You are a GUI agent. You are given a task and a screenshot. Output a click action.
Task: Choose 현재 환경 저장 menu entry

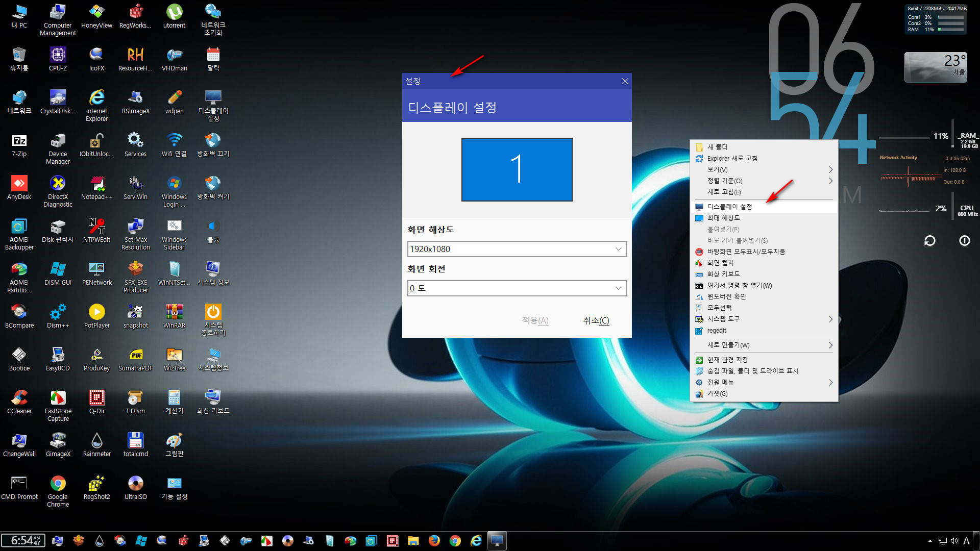click(764, 360)
